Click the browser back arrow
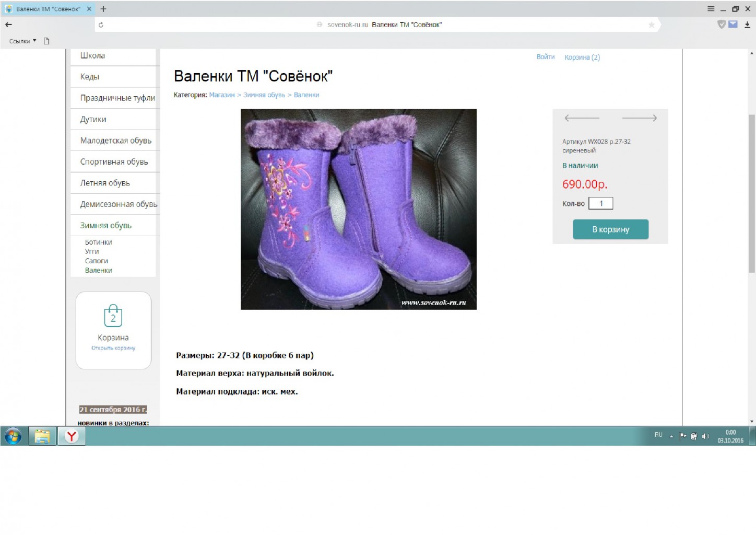 click(8, 25)
